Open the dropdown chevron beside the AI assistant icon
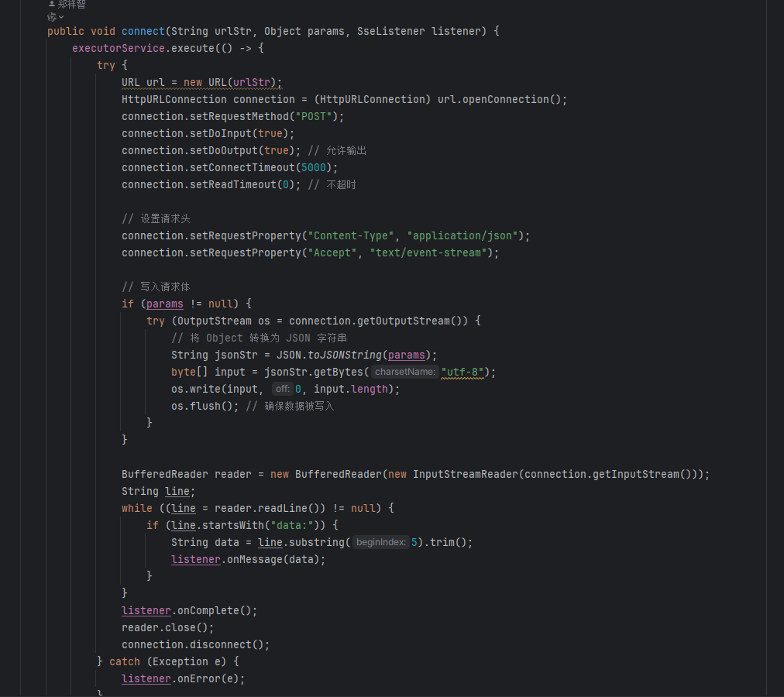Image resolution: width=784 pixels, height=697 pixels. [61, 17]
